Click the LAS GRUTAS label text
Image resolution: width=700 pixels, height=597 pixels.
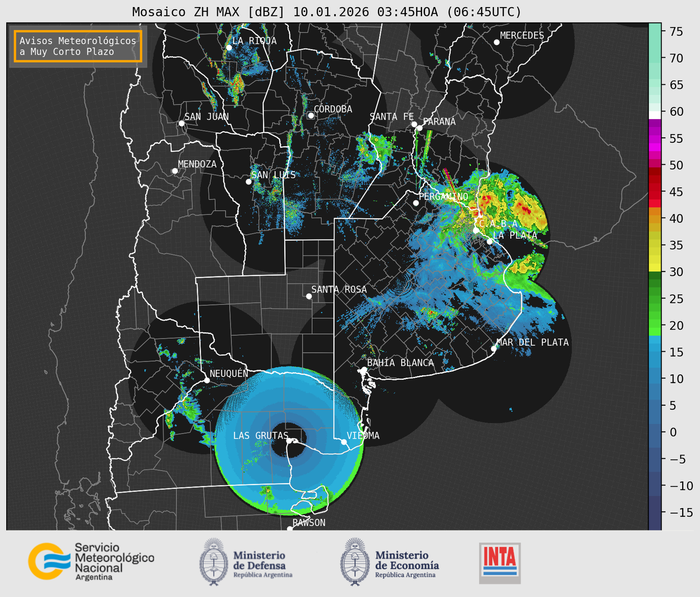click(x=261, y=436)
